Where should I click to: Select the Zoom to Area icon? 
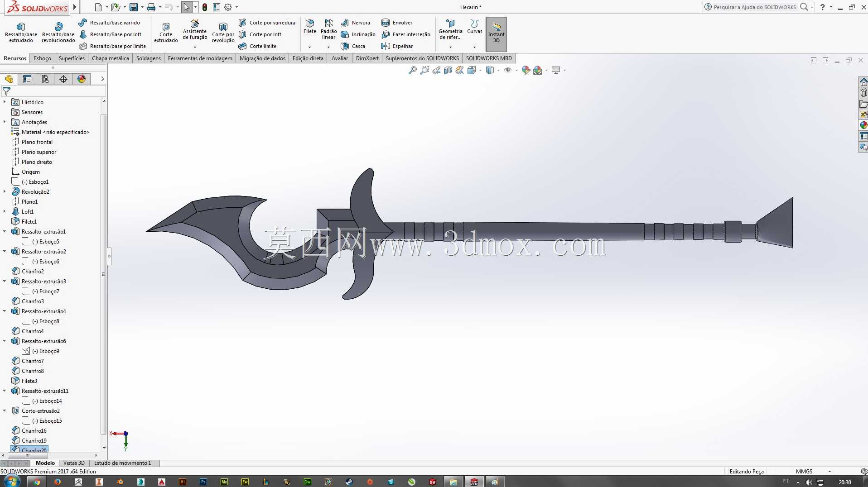(424, 70)
